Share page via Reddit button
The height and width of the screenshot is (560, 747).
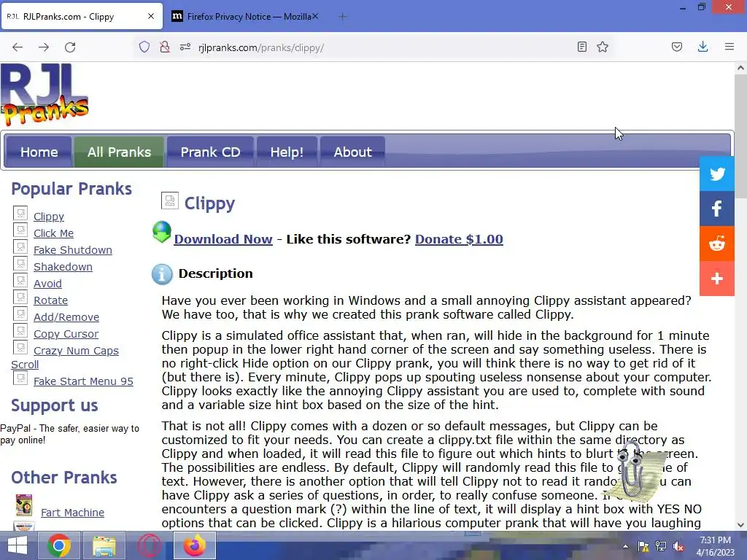(717, 244)
